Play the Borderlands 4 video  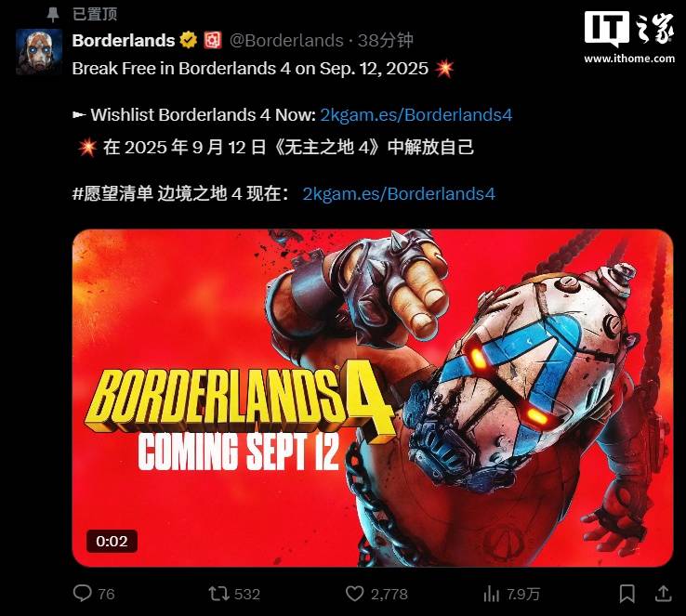pos(373,398)
